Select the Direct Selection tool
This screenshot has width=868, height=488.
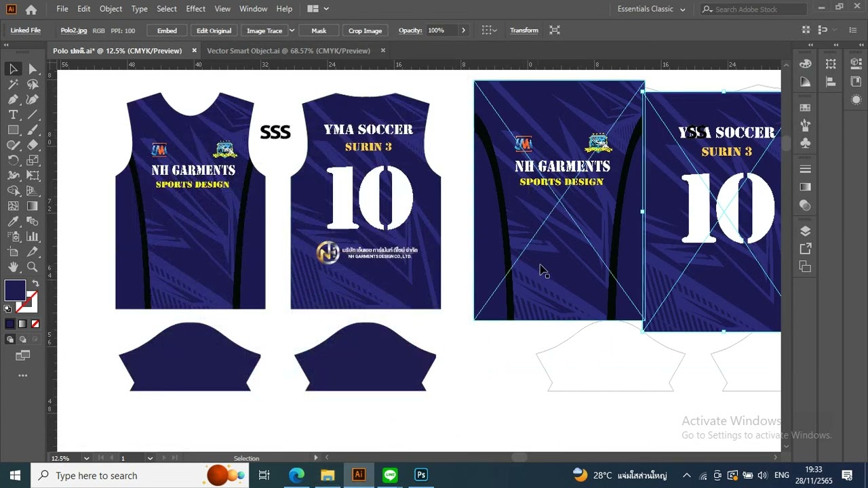click(x=33, y=68)
